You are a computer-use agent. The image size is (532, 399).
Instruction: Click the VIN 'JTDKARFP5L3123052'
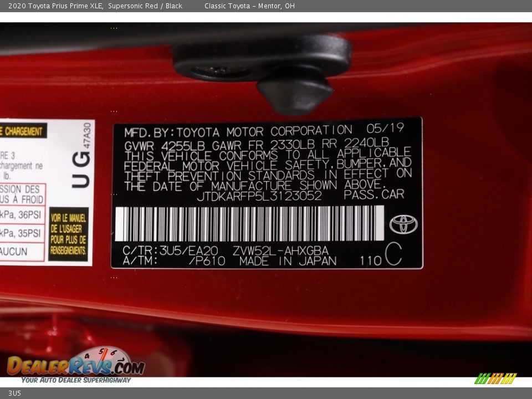259,196
